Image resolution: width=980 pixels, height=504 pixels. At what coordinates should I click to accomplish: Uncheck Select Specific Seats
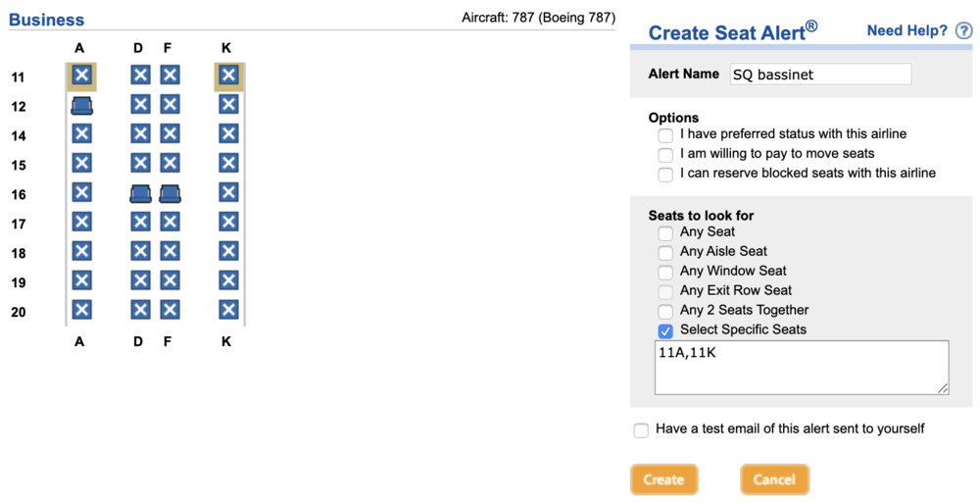(665, 331)
